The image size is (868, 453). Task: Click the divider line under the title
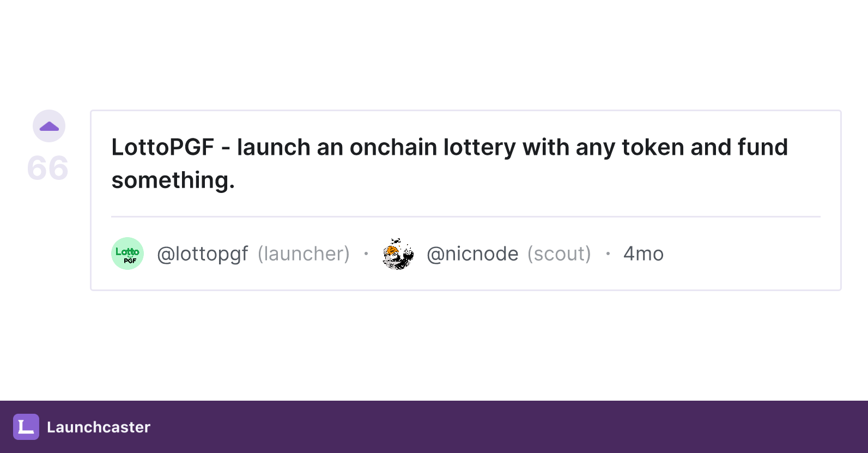[x=466, y=216]
